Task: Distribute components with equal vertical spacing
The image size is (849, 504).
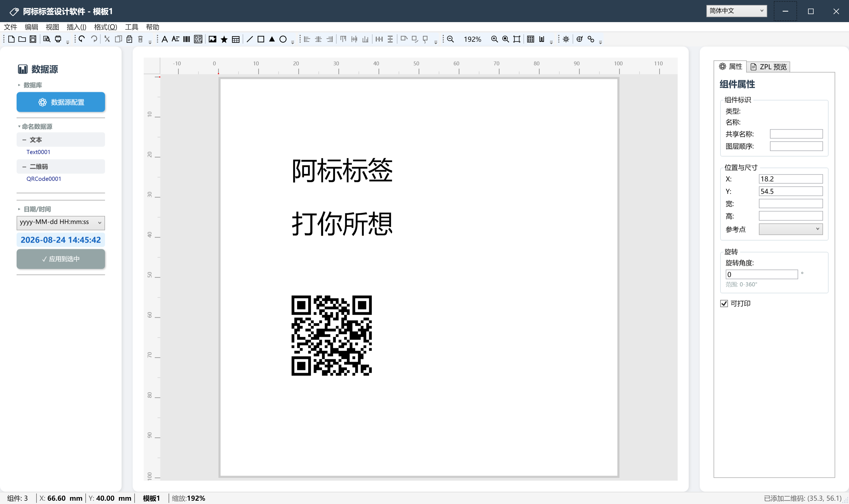Action: [x=390, y=39]
